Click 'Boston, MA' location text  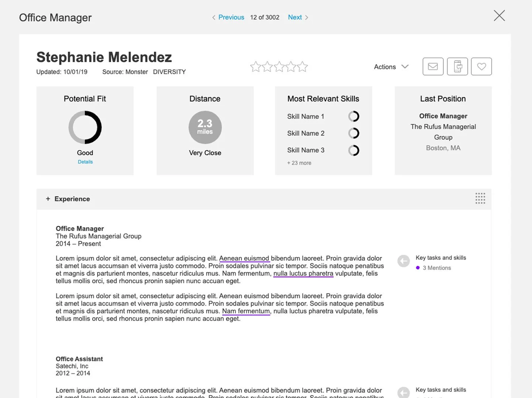(443, 148)
